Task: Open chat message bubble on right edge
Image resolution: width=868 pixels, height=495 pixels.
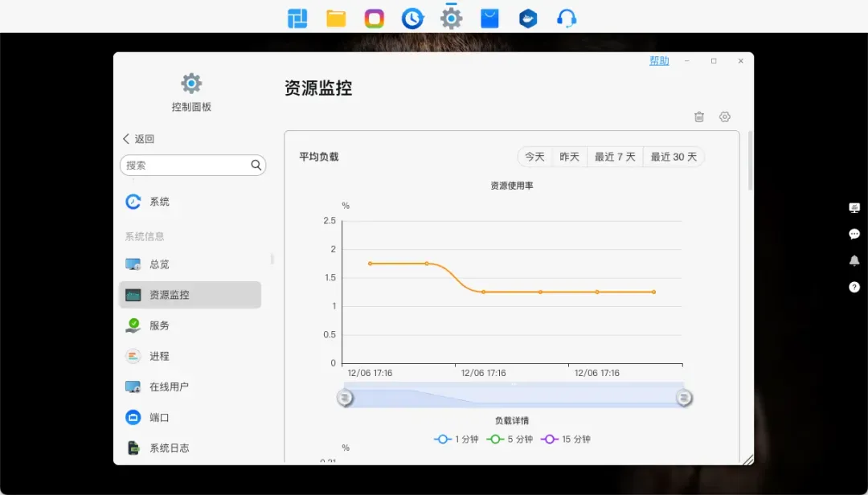Action: tap(854, 234)
